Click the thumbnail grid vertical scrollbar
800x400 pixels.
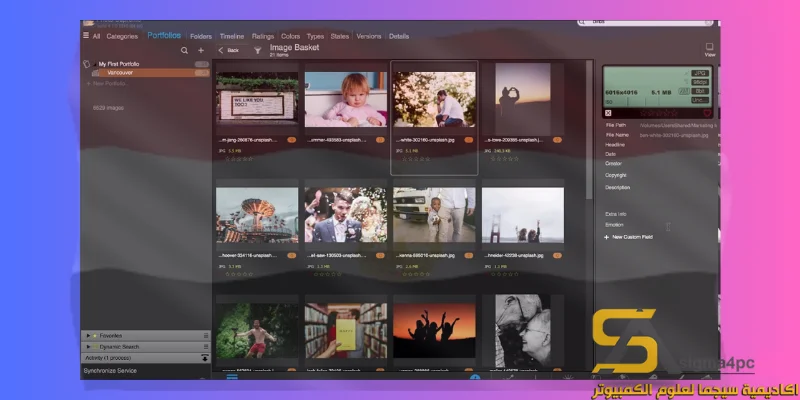[589, 130]
